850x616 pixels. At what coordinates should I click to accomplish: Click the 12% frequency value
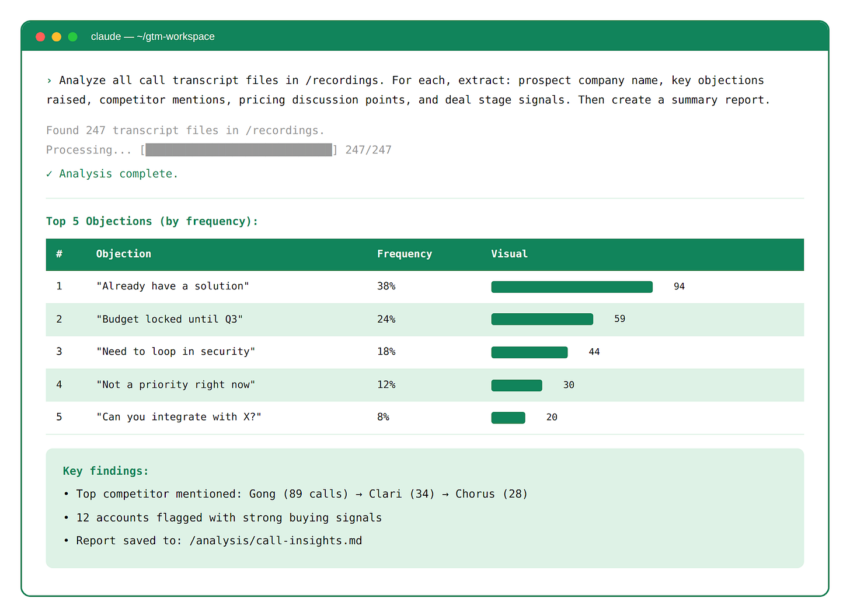(386, 384)
